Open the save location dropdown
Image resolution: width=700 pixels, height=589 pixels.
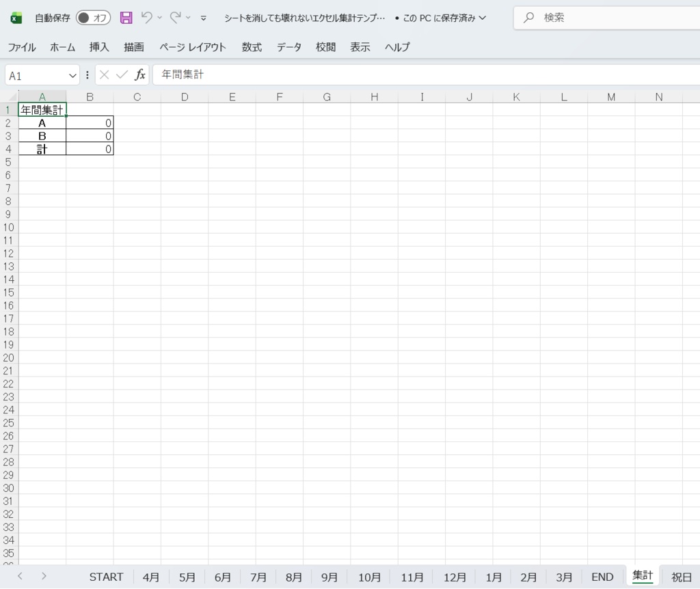[482, 18]
